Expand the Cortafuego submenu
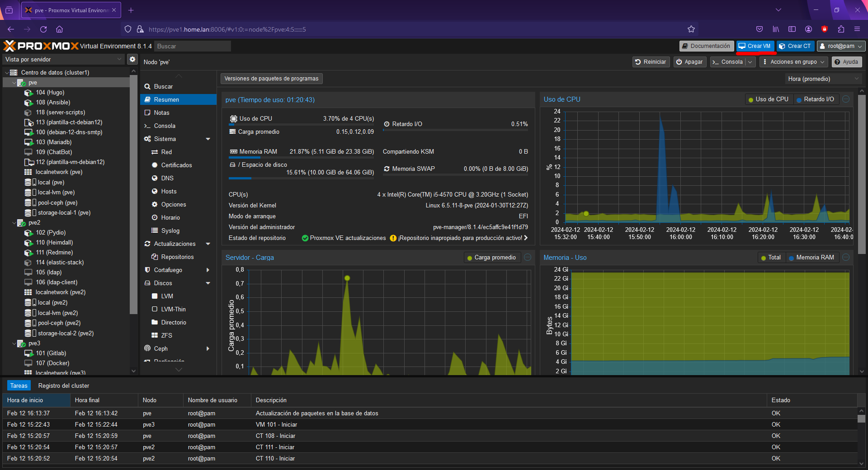 click(208, 270)
